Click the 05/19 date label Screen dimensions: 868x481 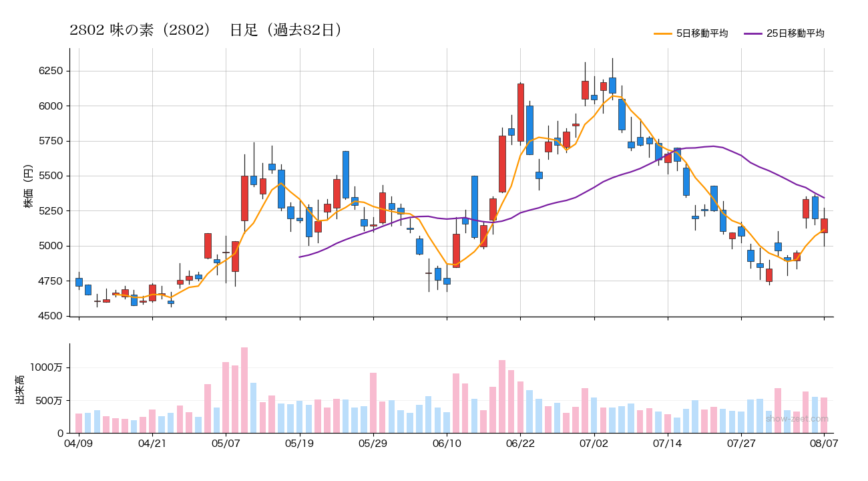(299, 443)
